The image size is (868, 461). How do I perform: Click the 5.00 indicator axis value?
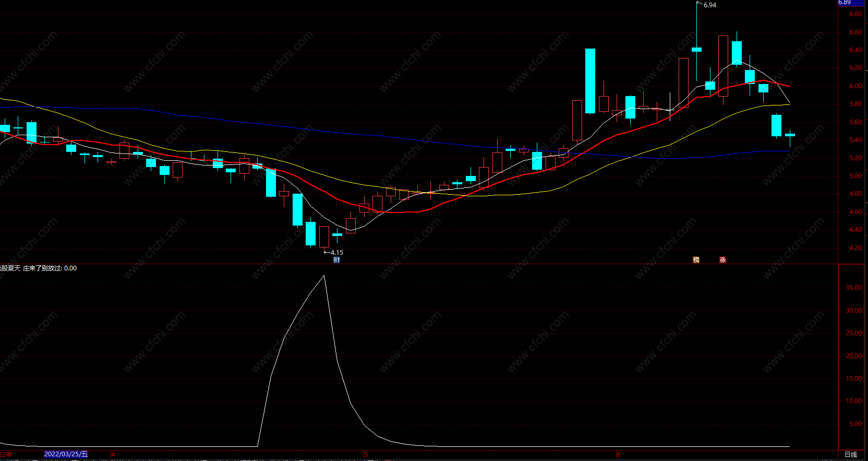click(855, 423)
